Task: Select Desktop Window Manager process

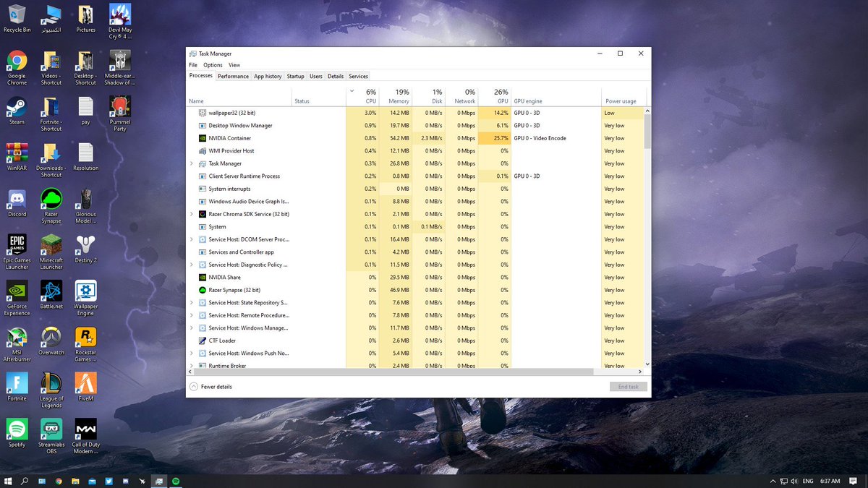Action: [x=415, y=126]
